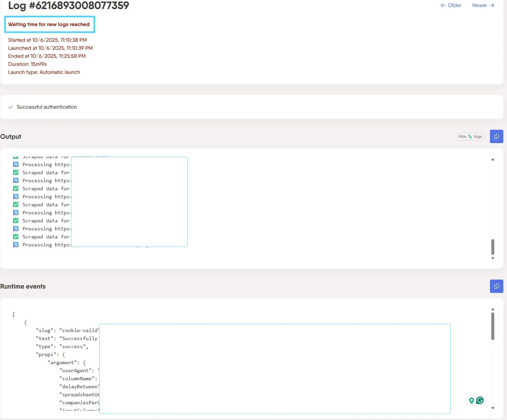Click the "delayBetween" JSON key
The width and height of the screenshot is (507, 420).
(79, 387)
